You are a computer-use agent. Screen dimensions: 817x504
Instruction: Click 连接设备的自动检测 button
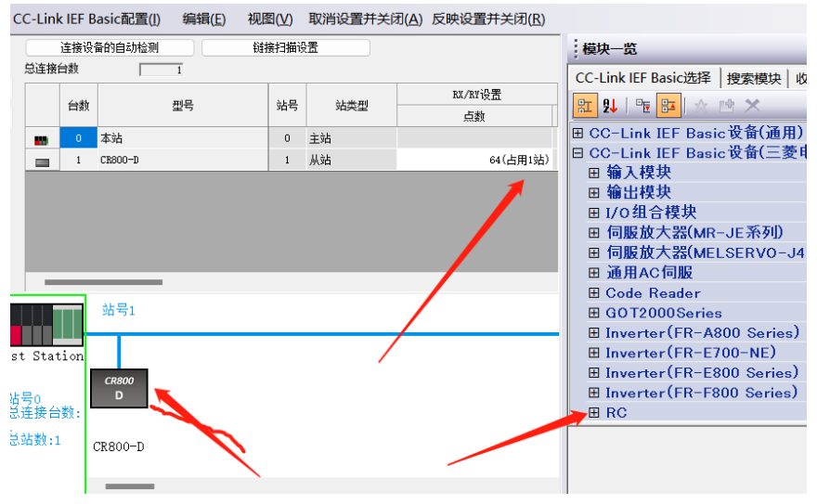[x=110, y=48]
